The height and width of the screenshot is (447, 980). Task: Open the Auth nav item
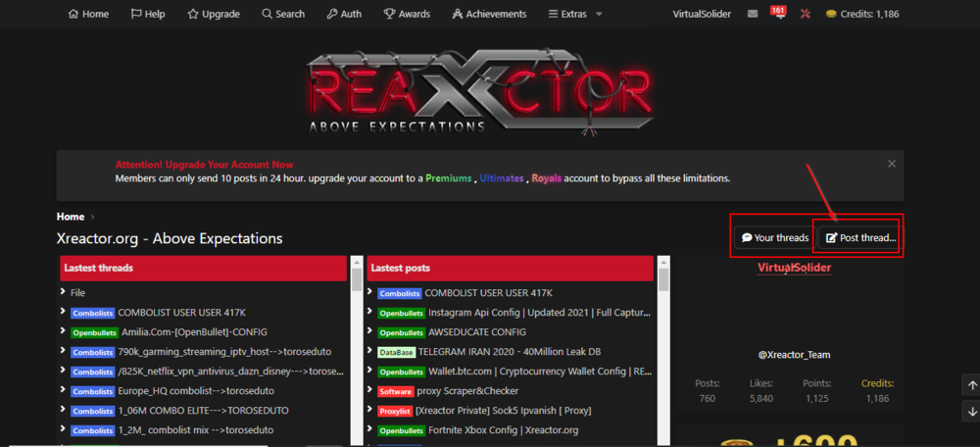(x=344, y=14)
